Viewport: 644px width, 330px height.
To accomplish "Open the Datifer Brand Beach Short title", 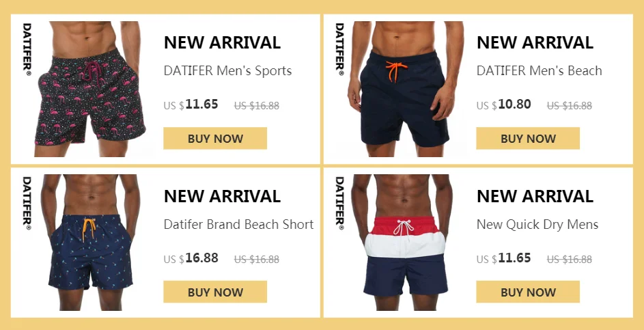I will (238, 224).
